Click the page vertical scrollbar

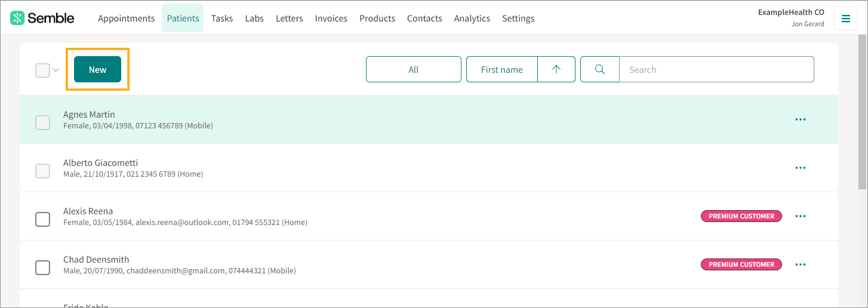click(x=862, y=113)
